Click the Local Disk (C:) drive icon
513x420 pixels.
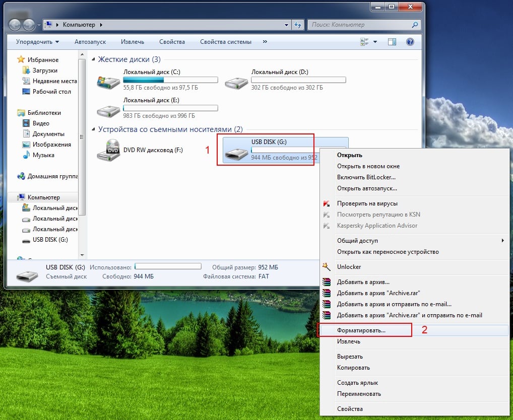pos(108,82)
